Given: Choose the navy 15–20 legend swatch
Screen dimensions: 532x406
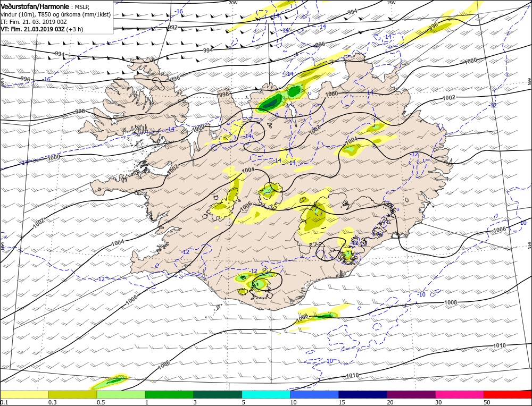Looking at the screenshot, I should coord(363,394).
